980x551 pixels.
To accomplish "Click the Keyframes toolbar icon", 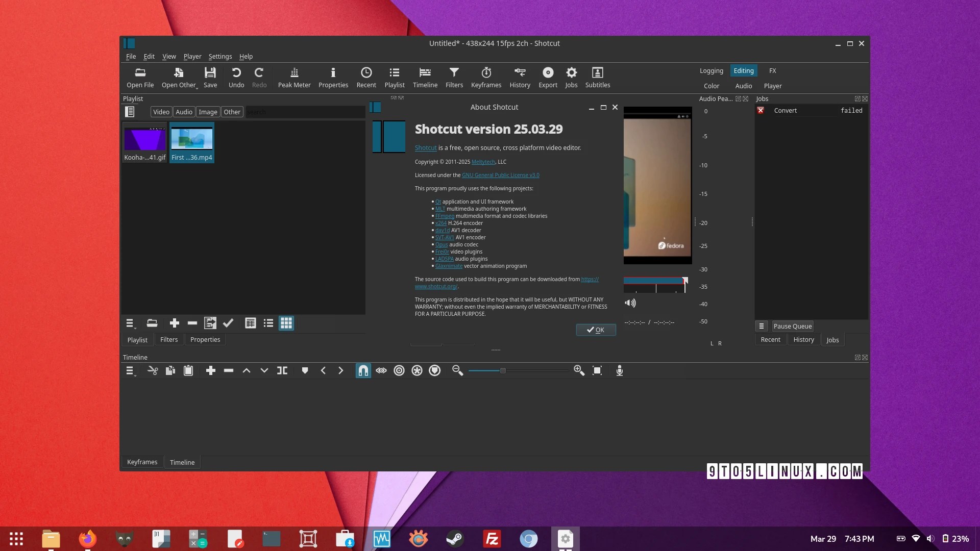I will 486,78.
